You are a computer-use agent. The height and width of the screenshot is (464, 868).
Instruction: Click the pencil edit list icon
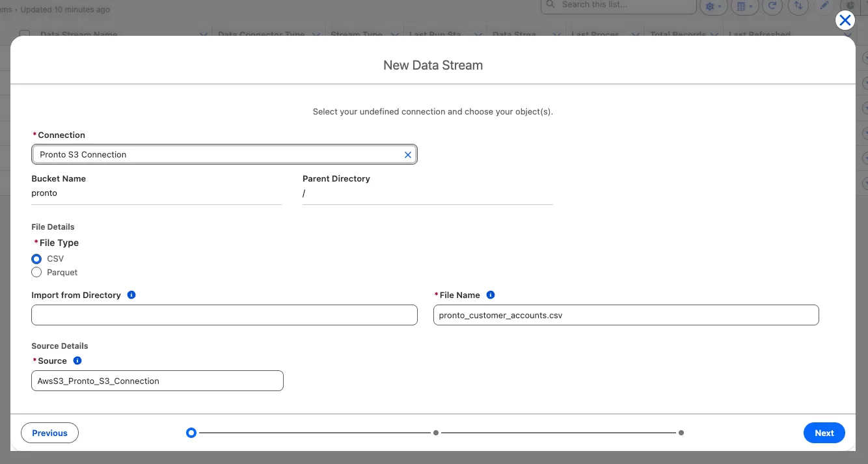click(823, 6)
